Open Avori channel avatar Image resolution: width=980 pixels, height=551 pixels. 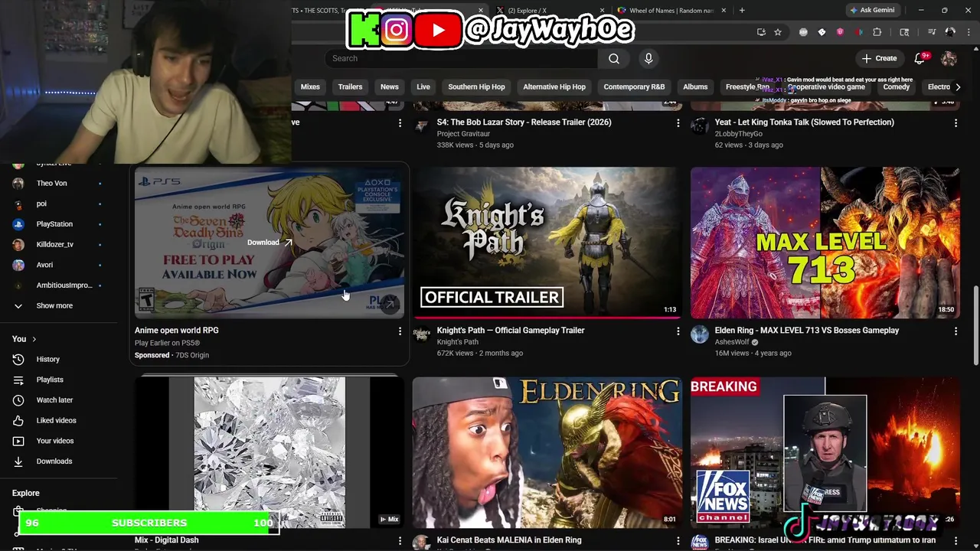(x=18, y=265)
